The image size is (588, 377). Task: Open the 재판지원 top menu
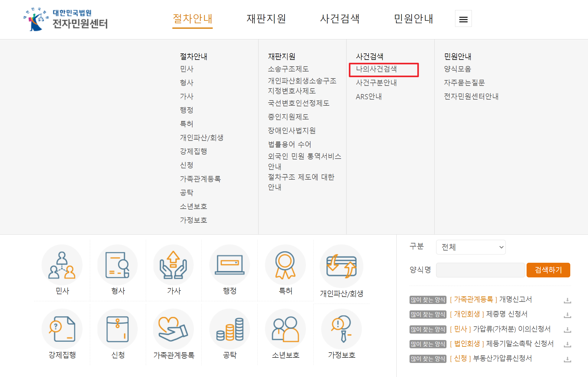[266, 19]
